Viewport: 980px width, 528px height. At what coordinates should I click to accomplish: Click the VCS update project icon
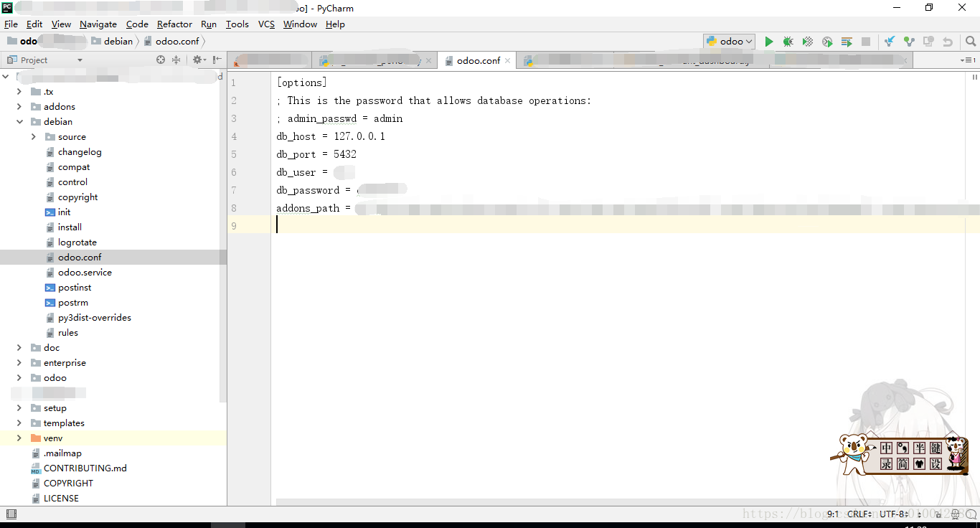(x=890, y=42)
